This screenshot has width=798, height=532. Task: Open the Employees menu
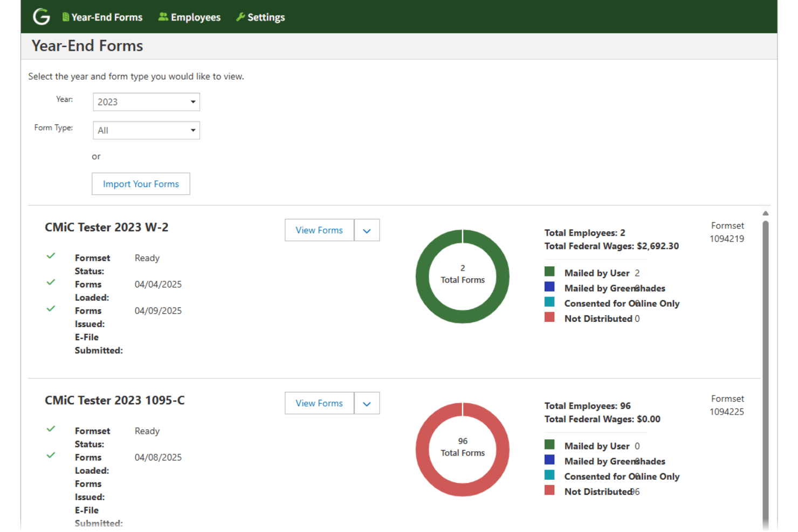[189, 17]
